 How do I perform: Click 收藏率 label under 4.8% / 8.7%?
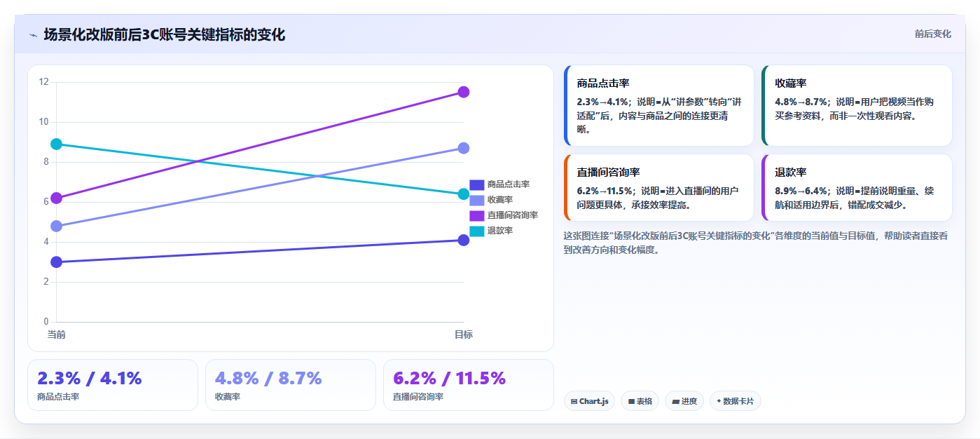228,397
